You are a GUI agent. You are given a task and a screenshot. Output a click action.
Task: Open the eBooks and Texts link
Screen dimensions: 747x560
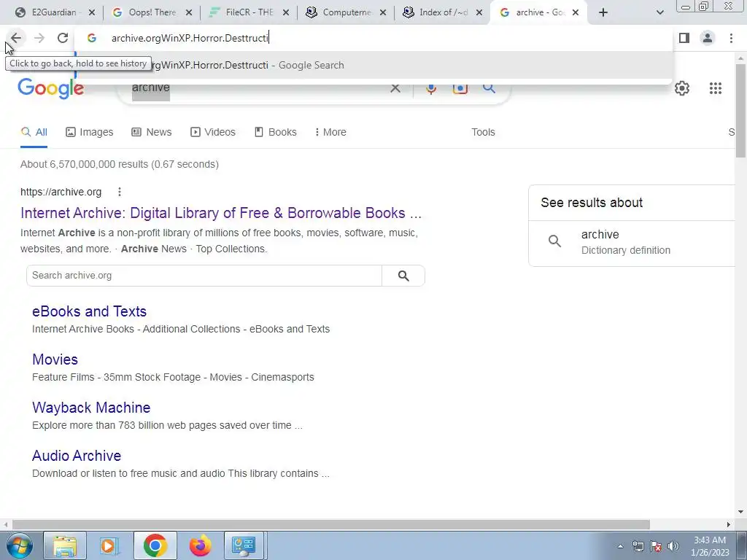pyautogui.click(x=89, y=311)
